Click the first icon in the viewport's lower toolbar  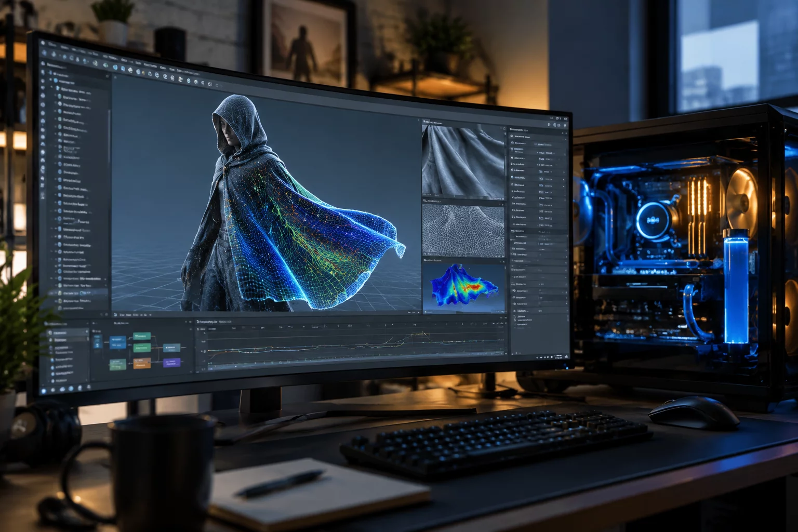115,314
